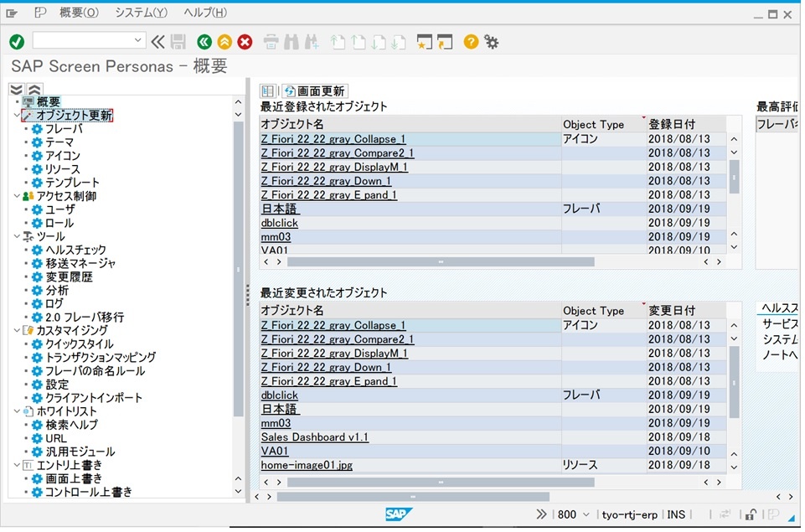Click the menu bar flag icon

(x=40, y=13)
